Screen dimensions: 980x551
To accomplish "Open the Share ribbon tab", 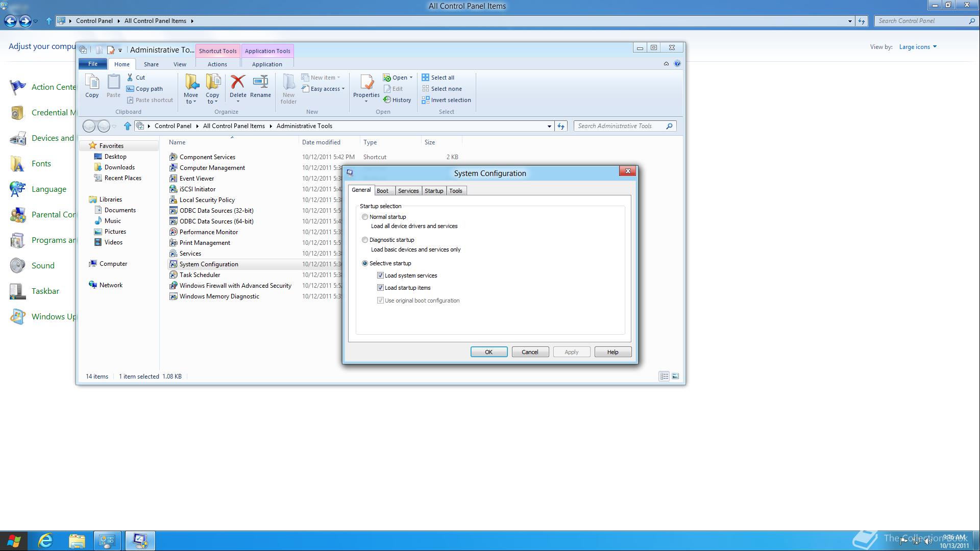I will 151,64.
